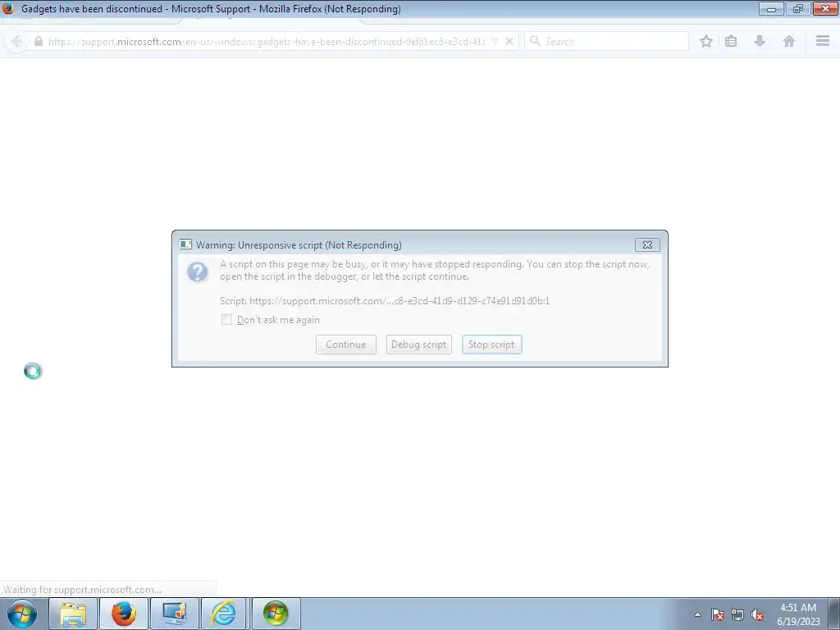Minimize the Firefox window

tap(771, 8)
